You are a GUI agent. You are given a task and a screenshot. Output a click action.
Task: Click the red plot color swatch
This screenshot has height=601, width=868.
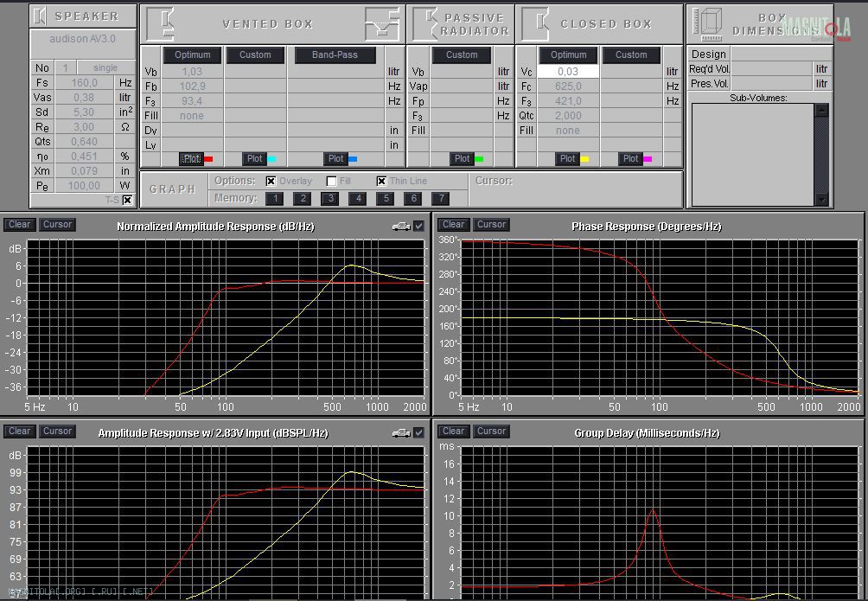(208, 159)
